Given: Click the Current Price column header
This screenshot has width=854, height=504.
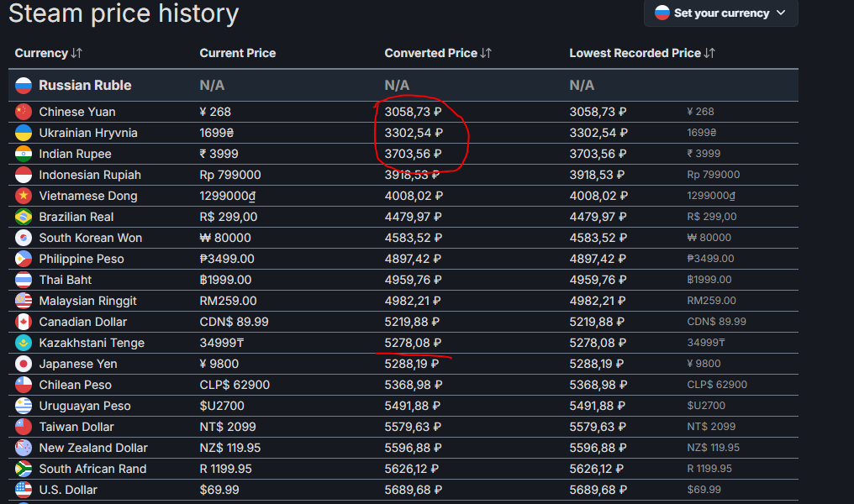Looking at the screenshot, I should point(238,53).
